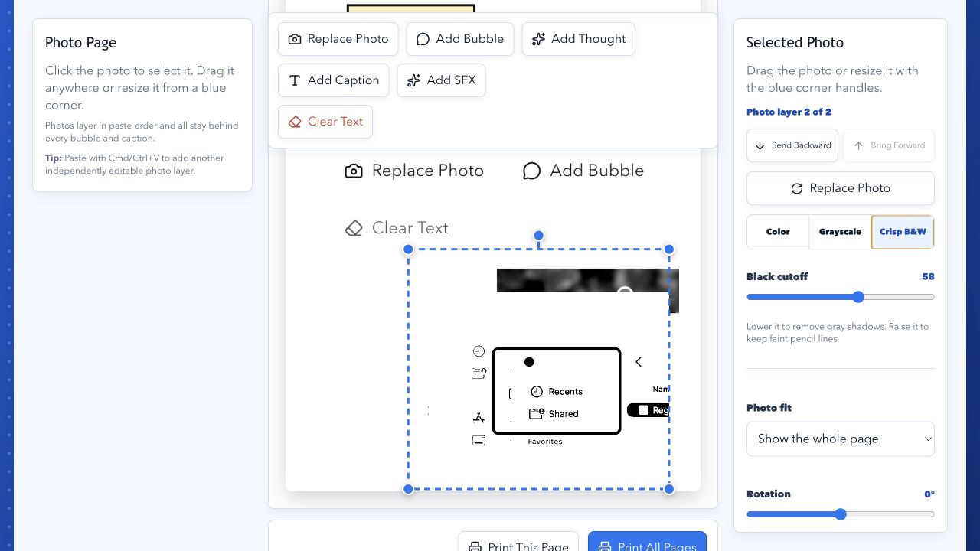Screen dimensions: 980x551
Task: Click the 'Photo layer 2 of 2' label
Action: pos(789,112)
